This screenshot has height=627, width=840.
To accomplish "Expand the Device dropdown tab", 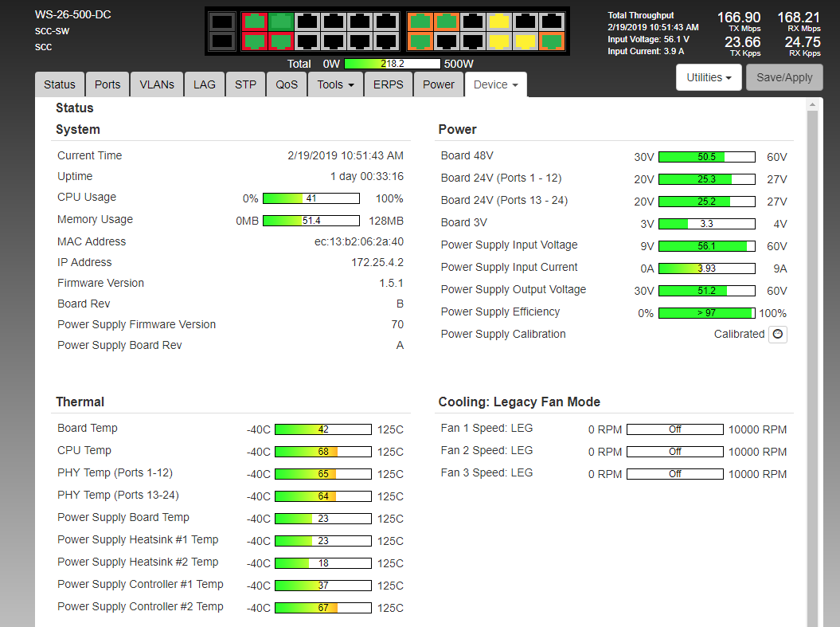I will point(495,84).
